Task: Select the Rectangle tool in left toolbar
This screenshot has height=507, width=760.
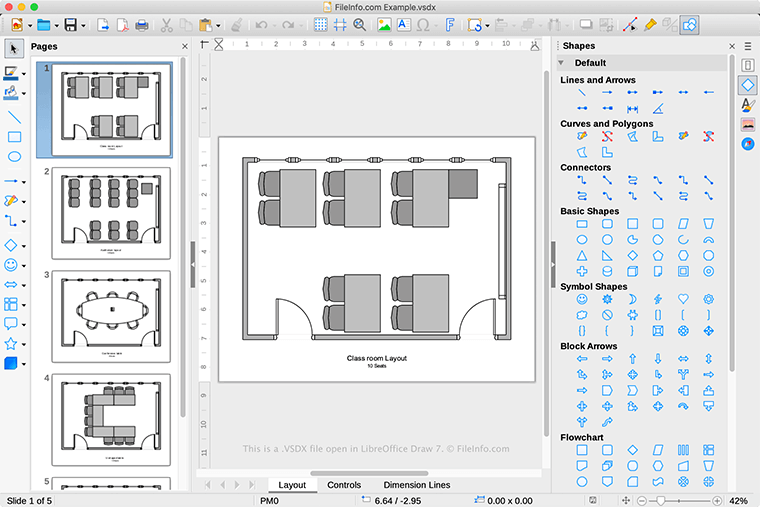Action: tap(14, 137)
